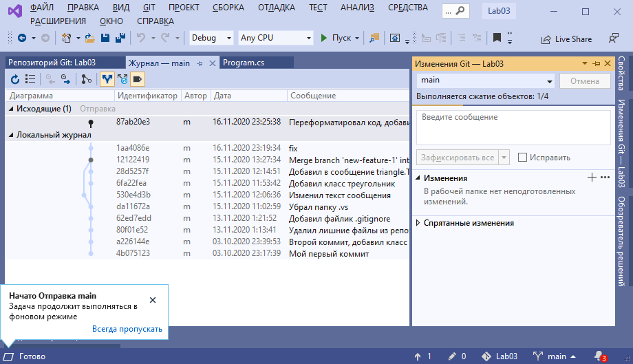
Task: Expand the Спрятанные изменения section
Action: pyautogui.click(x=418, y=223)
